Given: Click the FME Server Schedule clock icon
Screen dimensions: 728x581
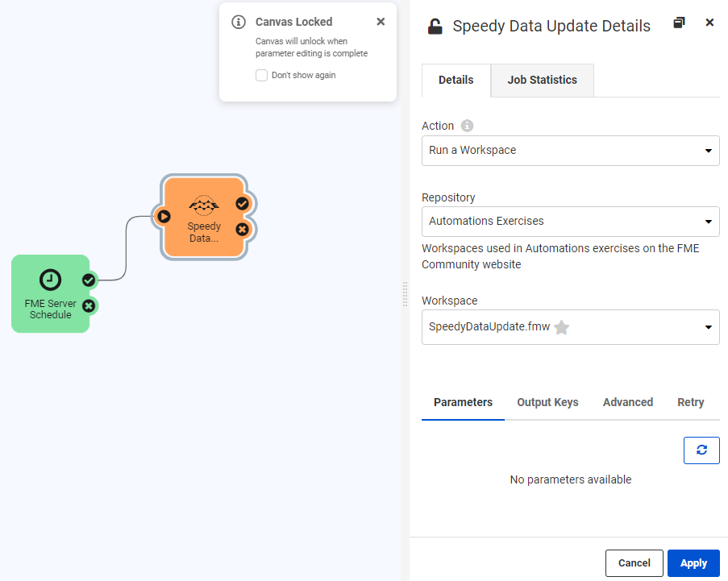Looking at the screenshot, I should pyautogui.click(x=50, y=280).
